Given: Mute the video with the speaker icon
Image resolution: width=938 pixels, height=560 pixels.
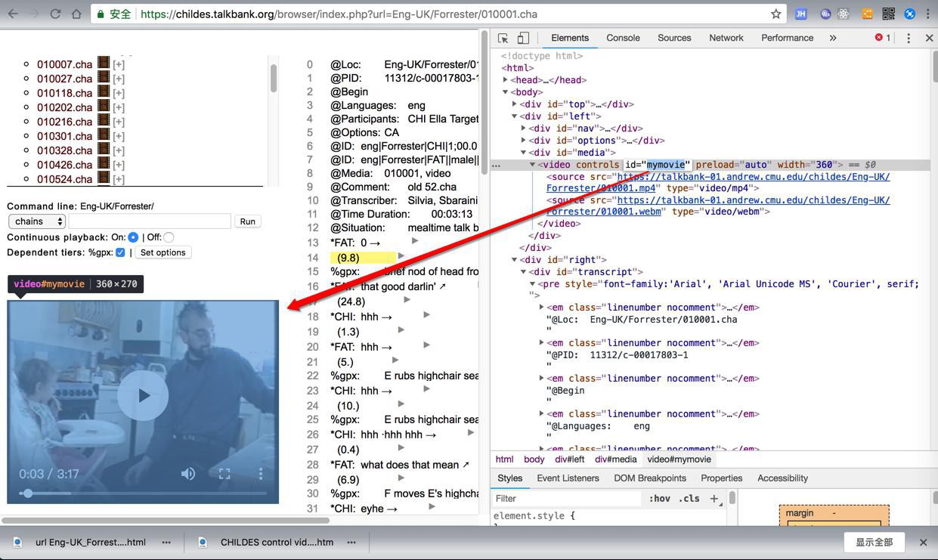Looking at the screenshot, I should pos(188,473).
